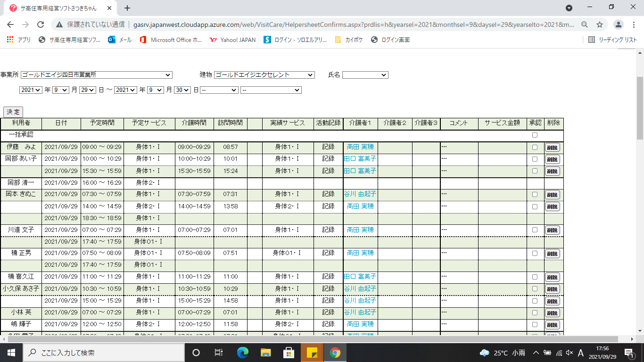
Task: Open Microsoft Edge from the taskbar
Action: (x=243, y=353)
